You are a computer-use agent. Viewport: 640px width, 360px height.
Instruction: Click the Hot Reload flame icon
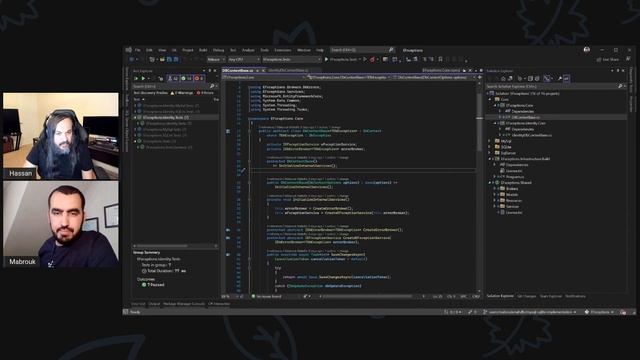[x=372, y=60]
